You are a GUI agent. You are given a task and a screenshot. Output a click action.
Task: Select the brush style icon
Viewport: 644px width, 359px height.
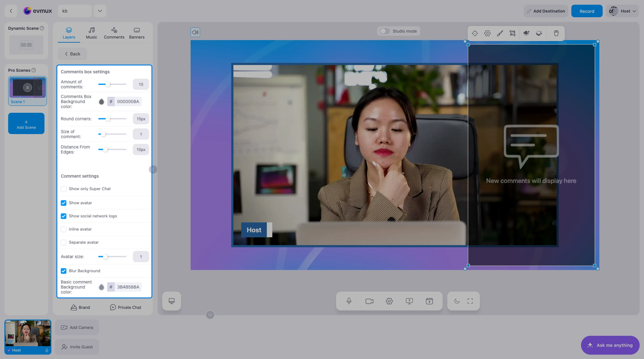pos(500,33)
